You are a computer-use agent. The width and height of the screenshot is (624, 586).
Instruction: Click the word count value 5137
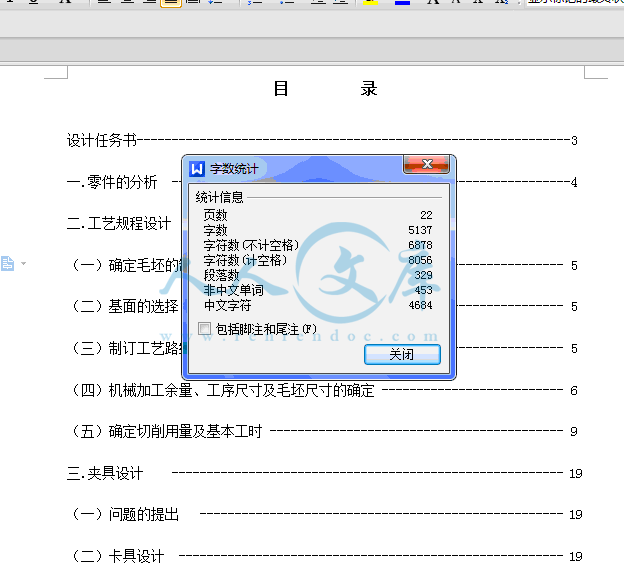pyautogui.click(x=420, y=230)
